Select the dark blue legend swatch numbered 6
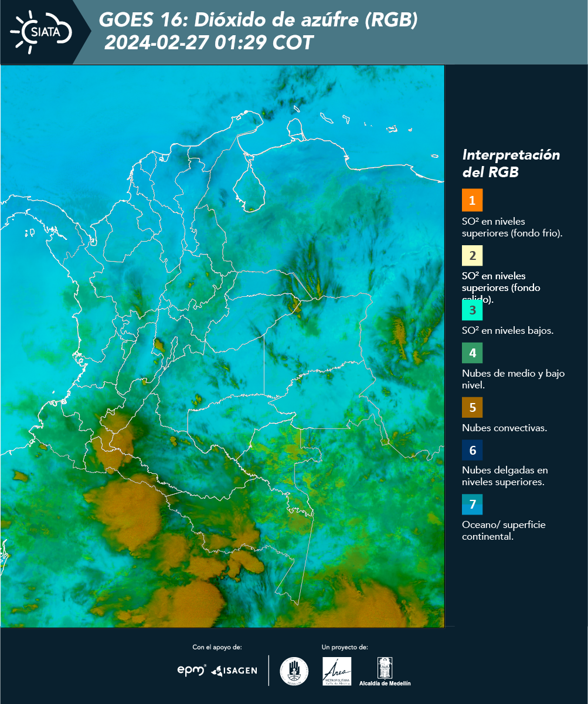 click(x=472, y=451)
